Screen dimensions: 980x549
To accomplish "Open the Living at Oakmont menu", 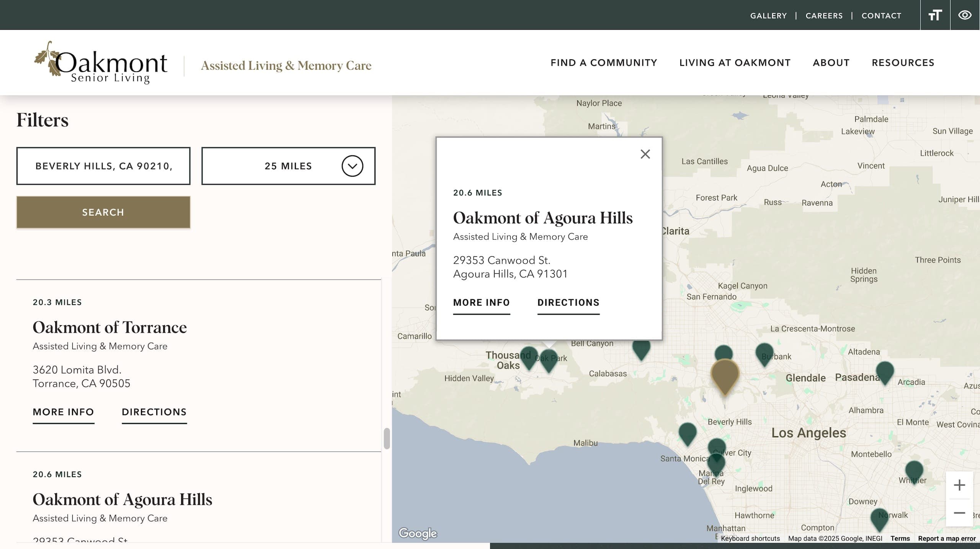I will [735, 63].
